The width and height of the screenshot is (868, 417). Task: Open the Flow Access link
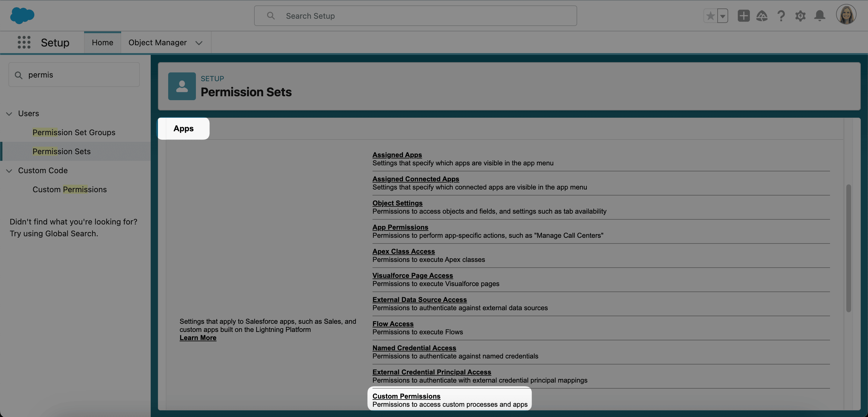point(393,323)
